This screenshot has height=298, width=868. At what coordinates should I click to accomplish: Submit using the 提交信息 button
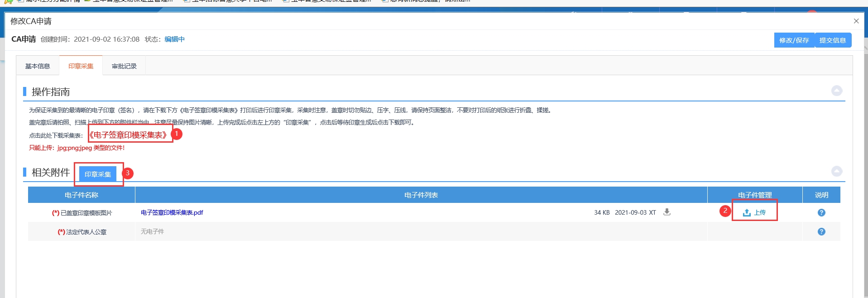pyautogui.click(x=832, y=40)
